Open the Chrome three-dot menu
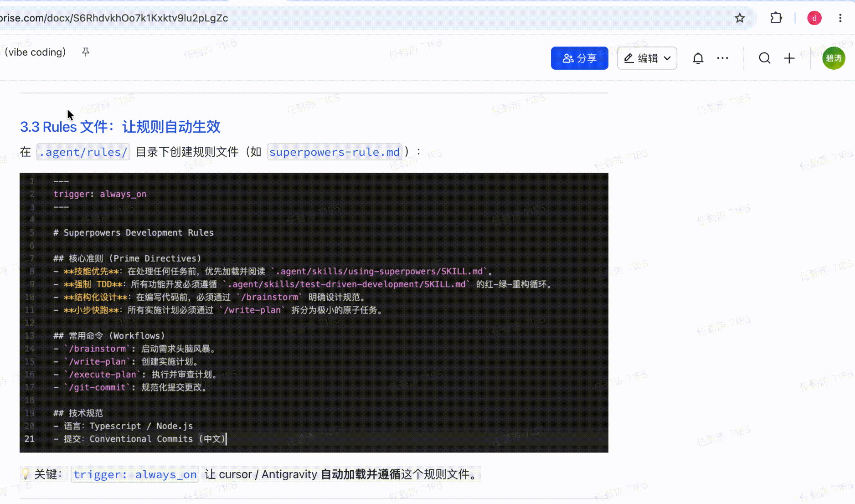855x504 pixels. [x=840, y=18]
